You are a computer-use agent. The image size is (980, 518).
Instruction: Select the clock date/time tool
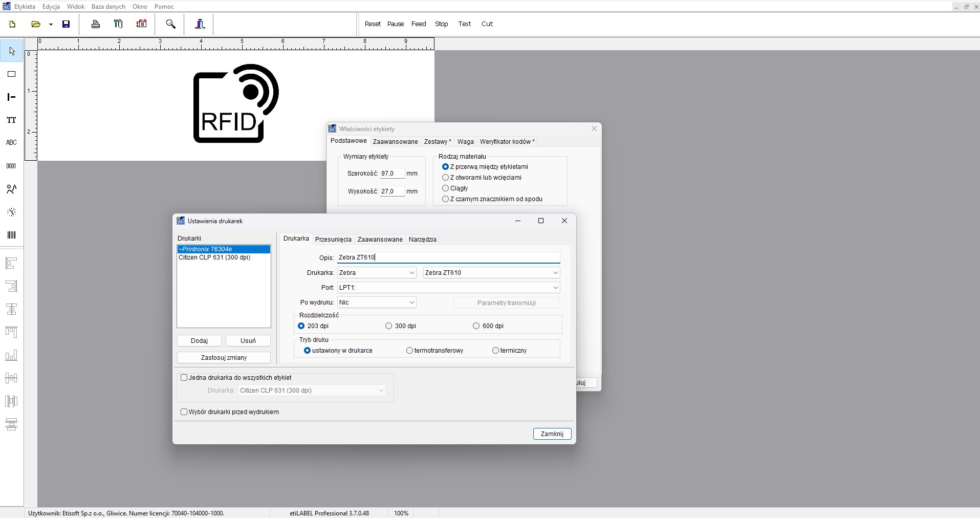click(x=11, y=212)
